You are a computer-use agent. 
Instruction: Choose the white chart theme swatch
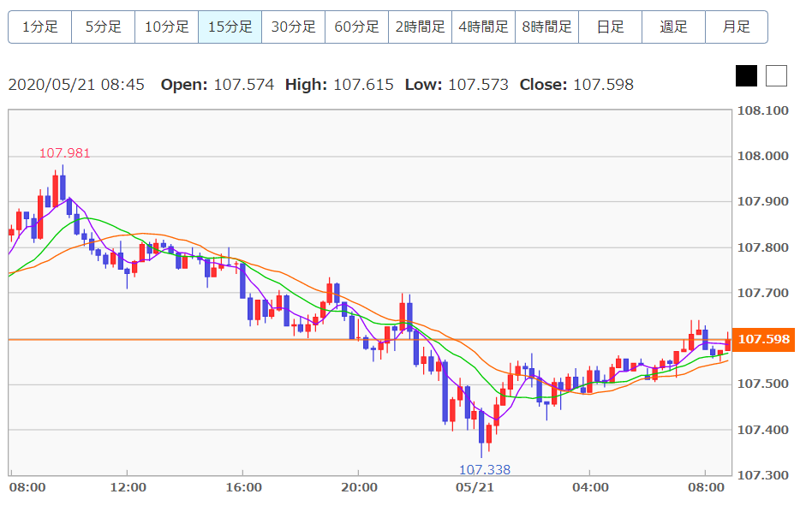776,76
